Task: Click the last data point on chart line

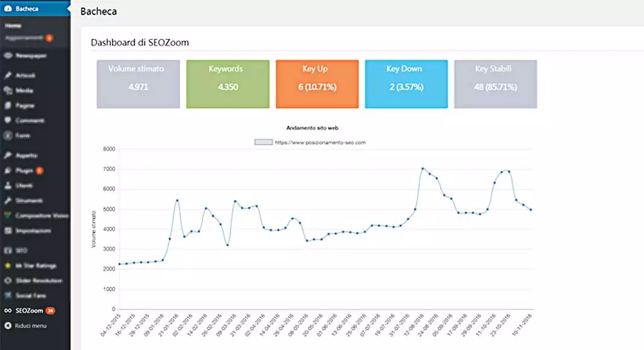Action: [x=531, y=210]
